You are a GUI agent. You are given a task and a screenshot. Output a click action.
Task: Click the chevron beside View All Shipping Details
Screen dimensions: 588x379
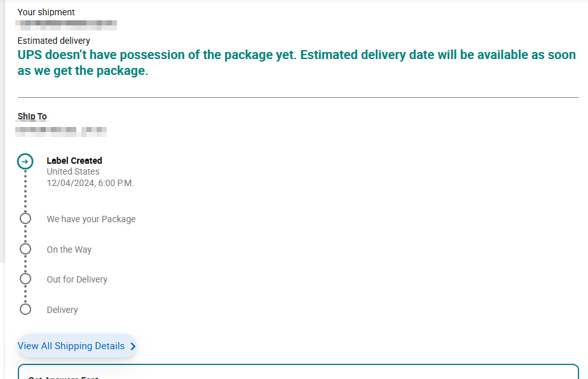(x=132, y=346)
